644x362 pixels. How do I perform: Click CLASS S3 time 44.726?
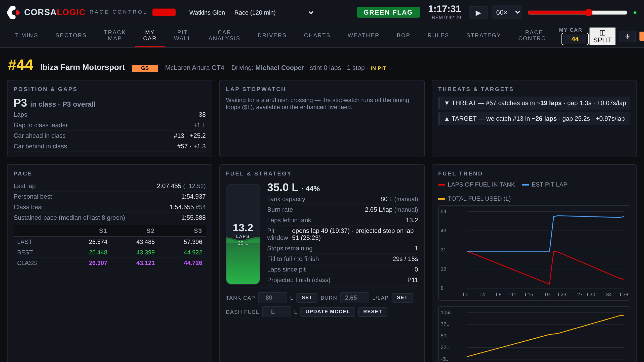(193, 263)
